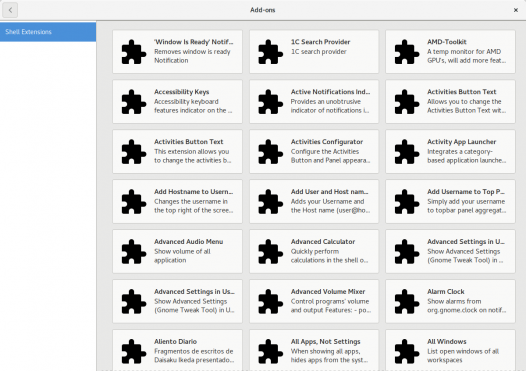Click the 1C Search Provider puzzle icon
The width and height of the screenshot is (526, 371).
pyautogui.click(x=270, y=52)
